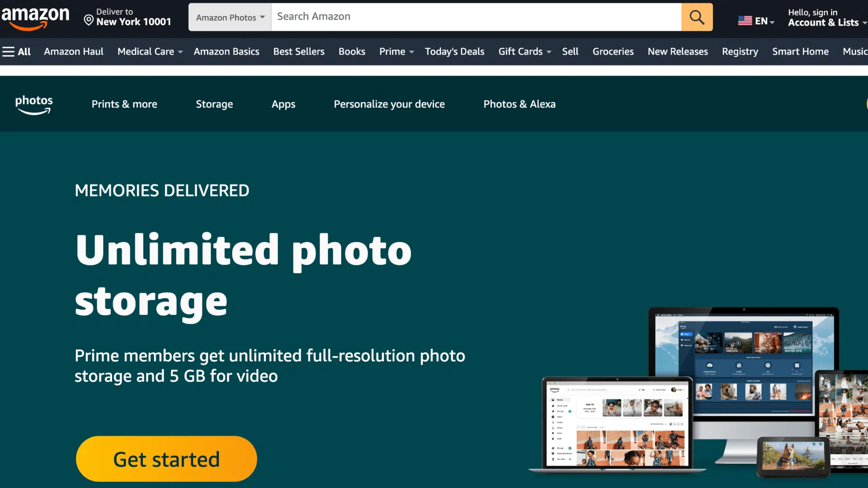
Task: Click the Search Amazon input field
Action: click(x=476, y=17)
